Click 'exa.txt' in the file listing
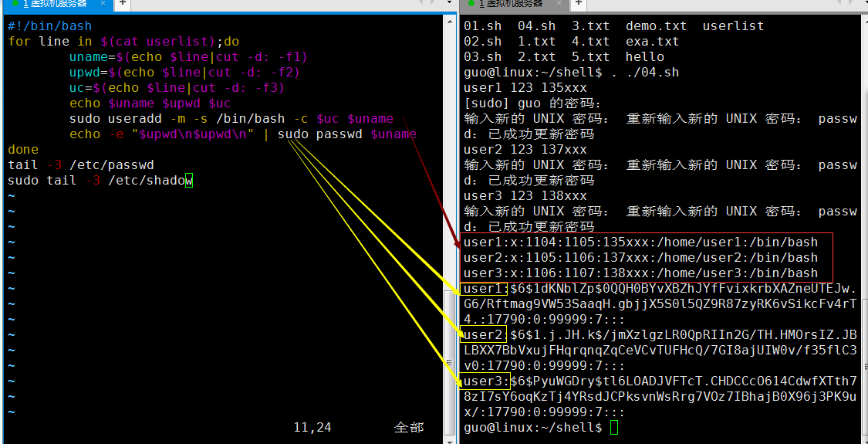The width and height of the screenshot is (868, 444). [652, 42]
